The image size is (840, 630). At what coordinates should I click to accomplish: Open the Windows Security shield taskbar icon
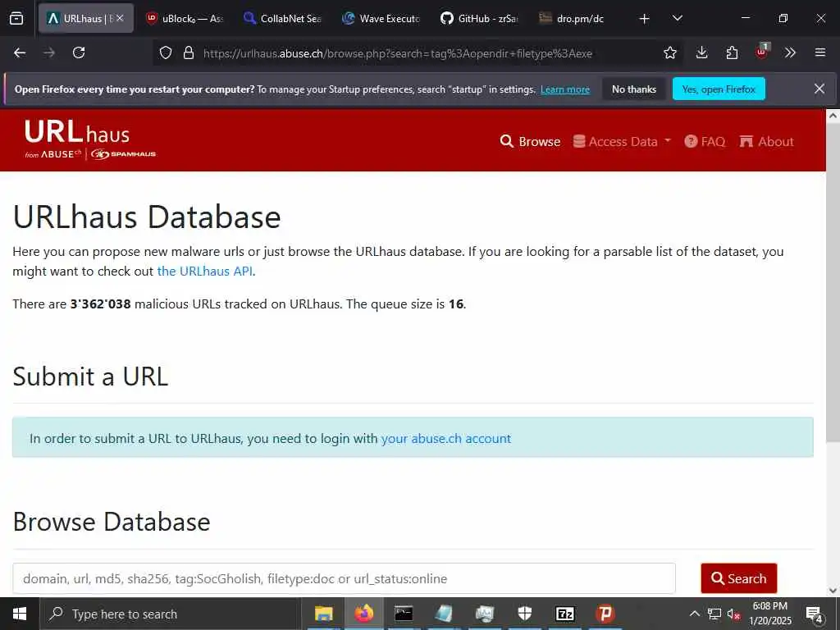pos(524,614)
